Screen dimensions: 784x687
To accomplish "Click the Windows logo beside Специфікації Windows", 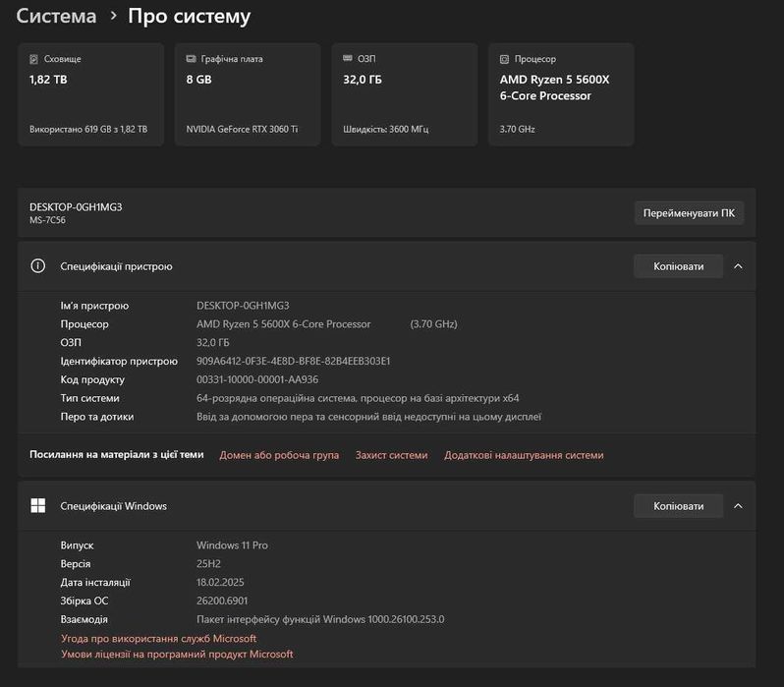I will click(38, 506).
